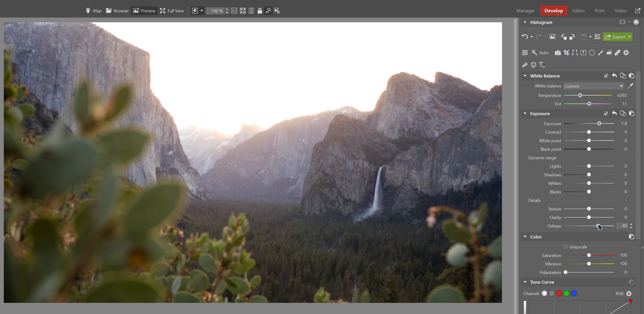Open the undo history dropdown arrow
Viewport: 644px width, 314px height.
click(532, 37)
